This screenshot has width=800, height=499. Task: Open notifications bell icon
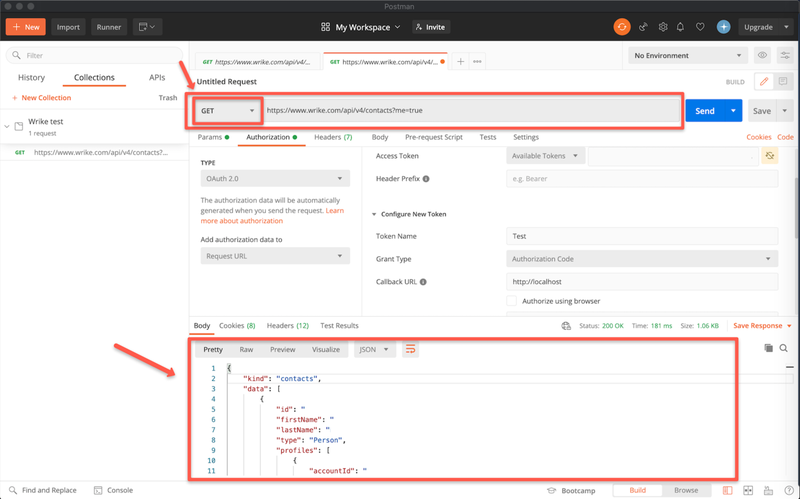[681, 27]
